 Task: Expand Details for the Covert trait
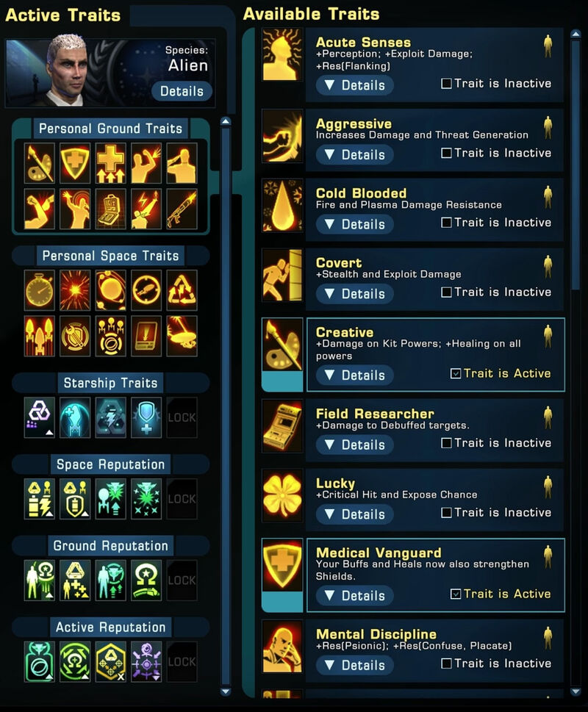pyautogui.click(x=354, y=293)
